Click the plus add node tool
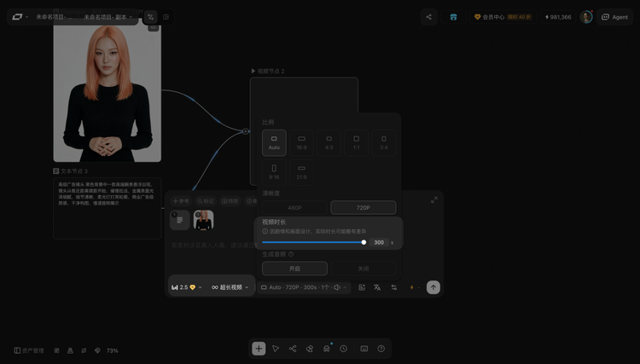The height and width of the screenshot is (364, 640). pos(259,349)
